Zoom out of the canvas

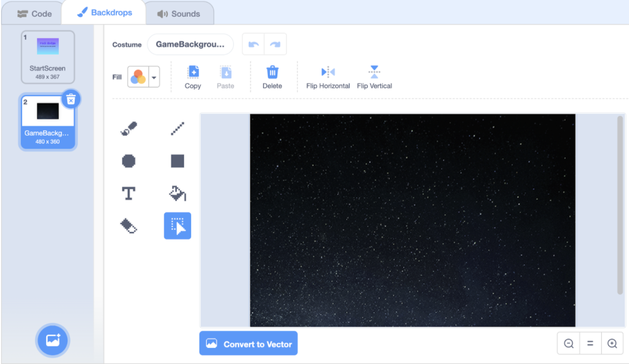click(568, 344)
